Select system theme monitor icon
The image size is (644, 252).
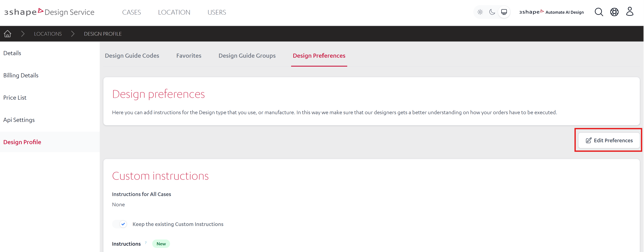[504, 12]
